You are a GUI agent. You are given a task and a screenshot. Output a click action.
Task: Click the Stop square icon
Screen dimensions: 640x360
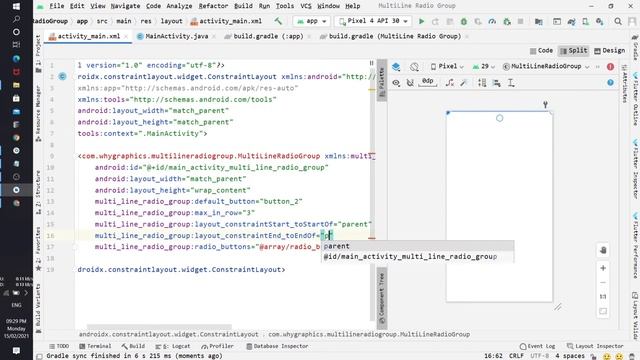tap(520, 21)
